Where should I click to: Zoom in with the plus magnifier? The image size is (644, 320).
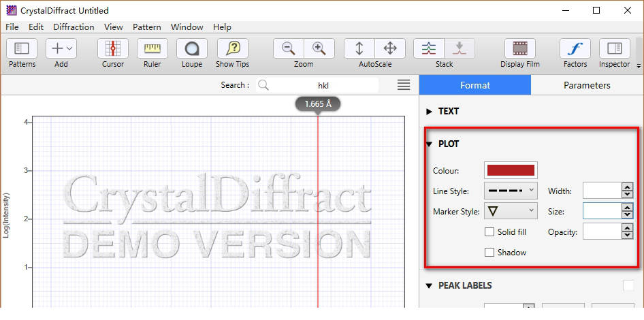point(319,48)
